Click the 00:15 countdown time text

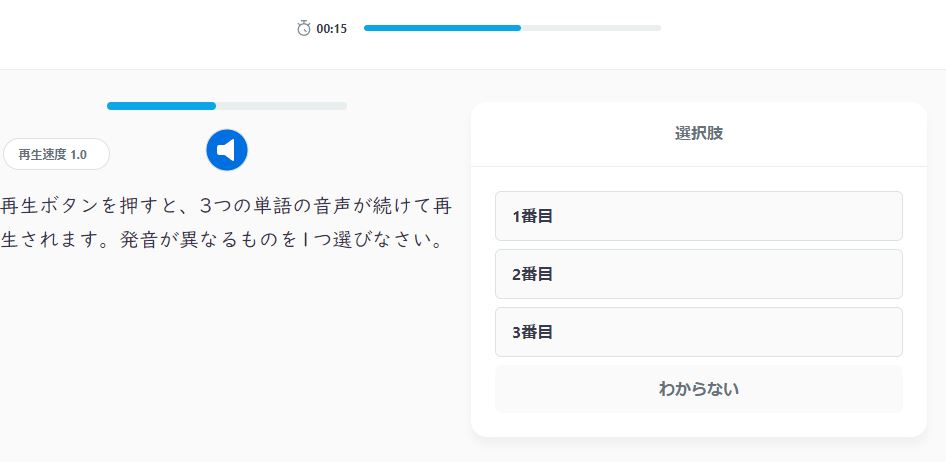[x=331, y=29]
